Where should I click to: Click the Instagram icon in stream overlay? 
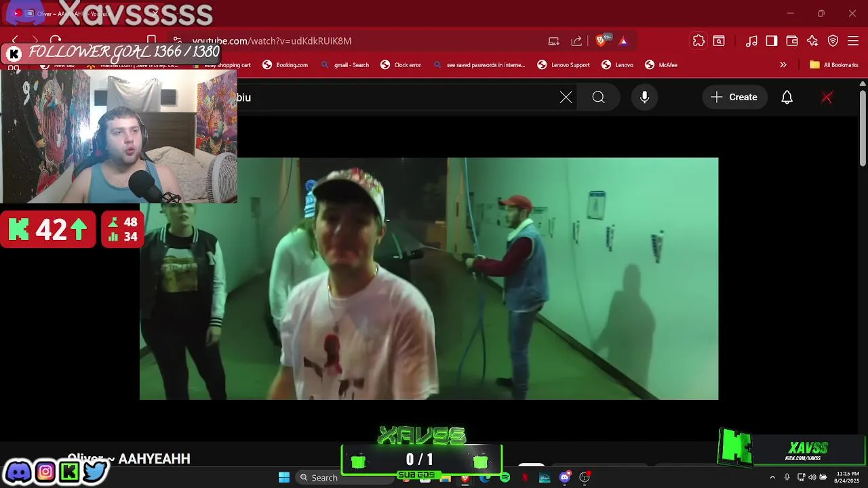pos(45,471)
